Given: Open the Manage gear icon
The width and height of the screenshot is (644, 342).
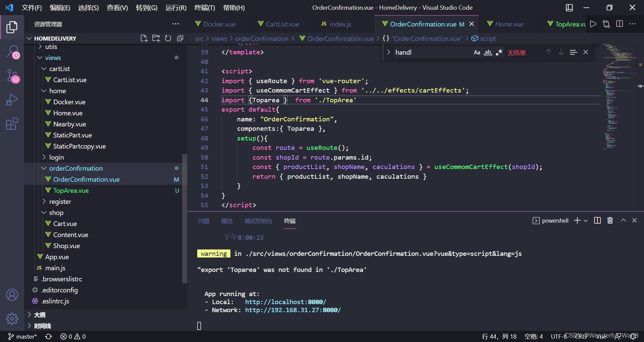Looking at the screenshot, I should [x=12, y=319].
